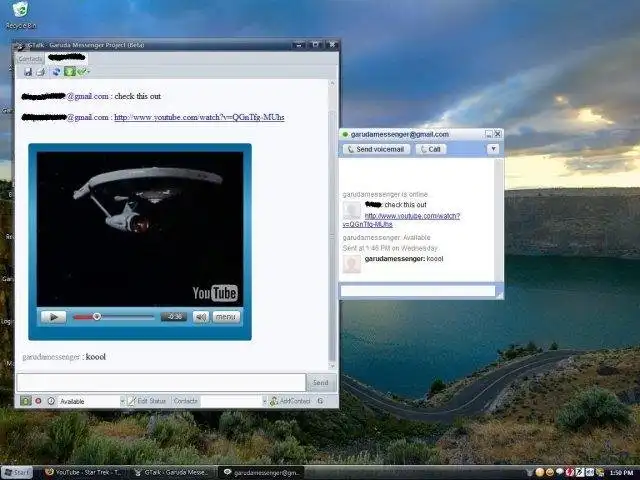Viewport: 640px width, 480px height.
Task: Click the Google Talk message input box
Action: 418,291
